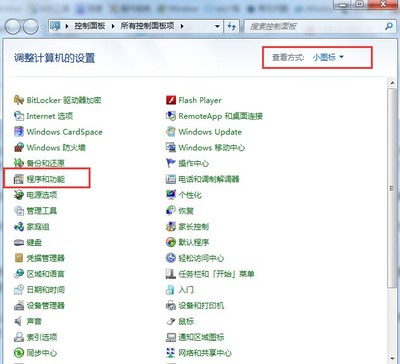Click the Control Panel icon in address bar

[55, 26]
